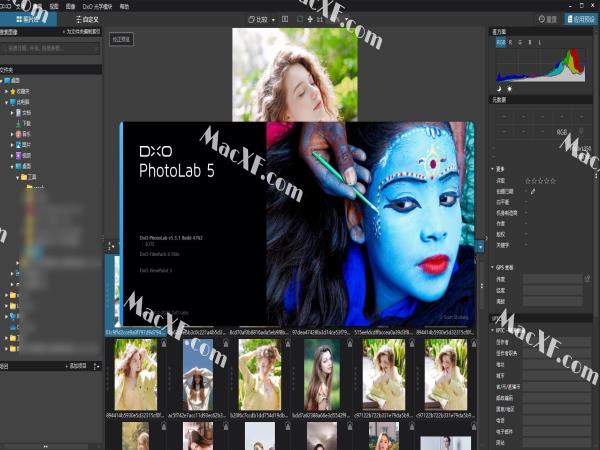This screenshot has height=450, width=600.
Task: Click the GPS 纬度 (latitude) field
Action: (x=552, y=279)
